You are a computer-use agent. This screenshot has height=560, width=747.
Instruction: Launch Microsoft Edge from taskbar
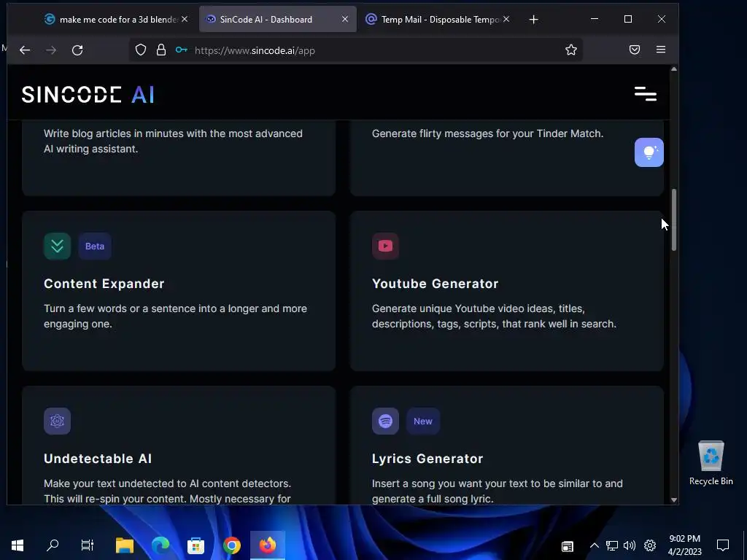click(160, 545)
